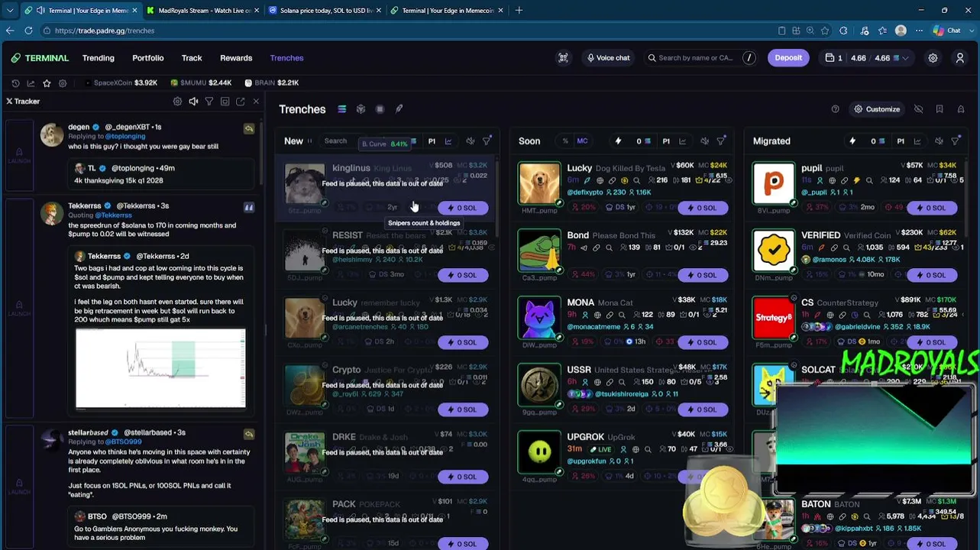This screenshot has width=980, height=550.
Task: Open Lucky Dog Killed By Tesla thumbnail
Action: [x=539, y=183]
